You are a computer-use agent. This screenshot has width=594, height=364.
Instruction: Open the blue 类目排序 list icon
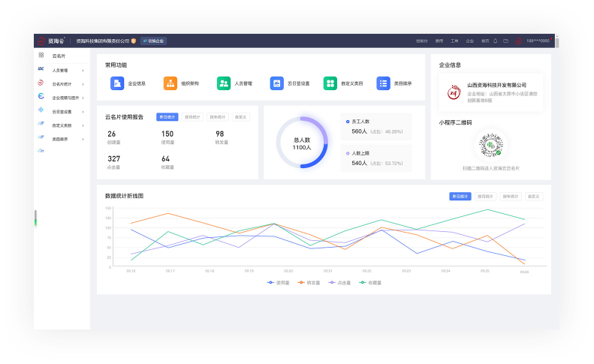tap(384, 83)
